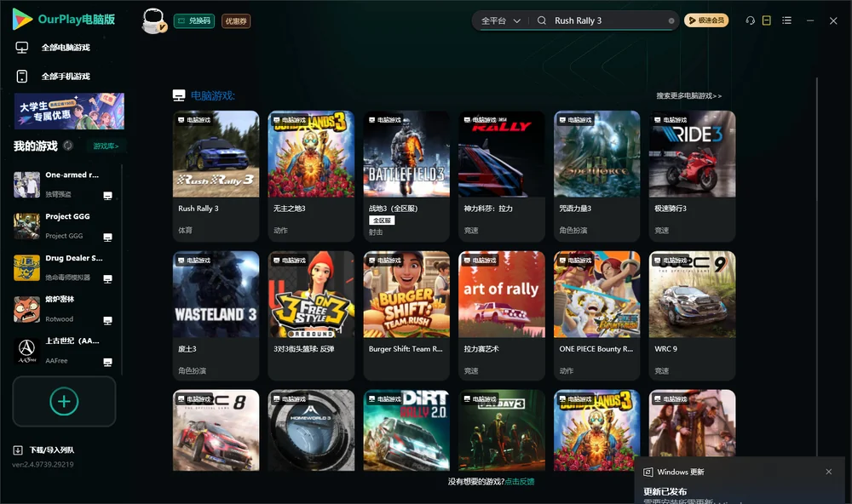The width and height of the screenshot is (852, 504).
Task: Open the list menu icon in the title bar
Action: tap(786, 20)
